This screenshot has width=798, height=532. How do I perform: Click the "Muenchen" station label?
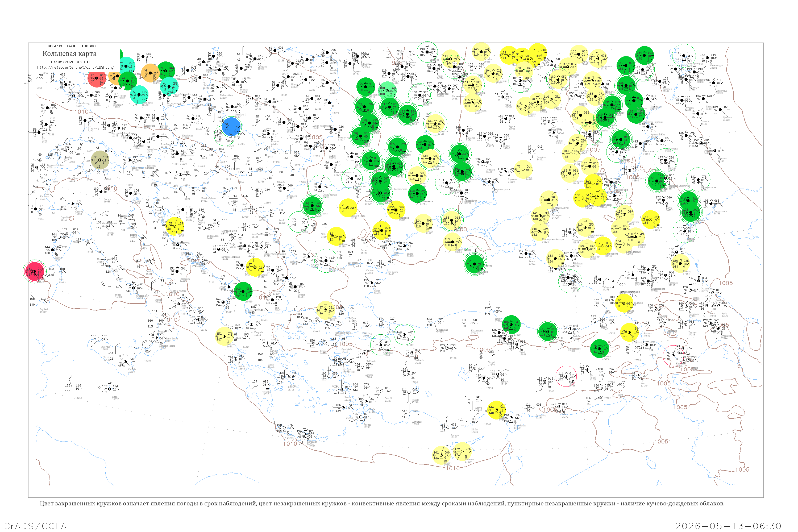(152, 149)
